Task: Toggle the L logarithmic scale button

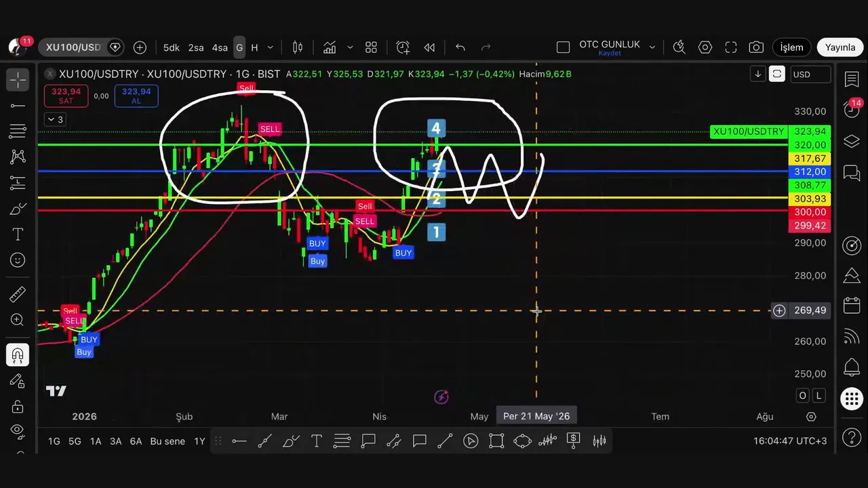Action: click(x=818, y=395)
